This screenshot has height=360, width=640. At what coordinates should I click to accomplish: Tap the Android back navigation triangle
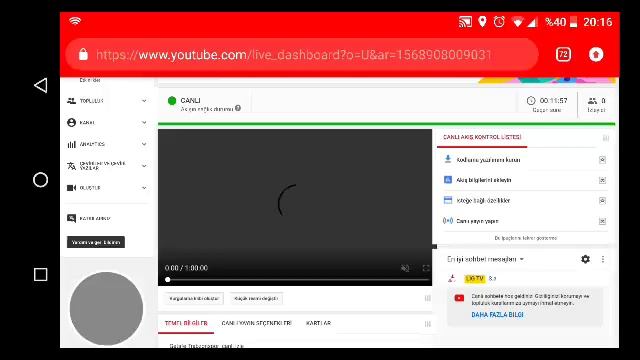pyautogui.click(x=41, y=86)
